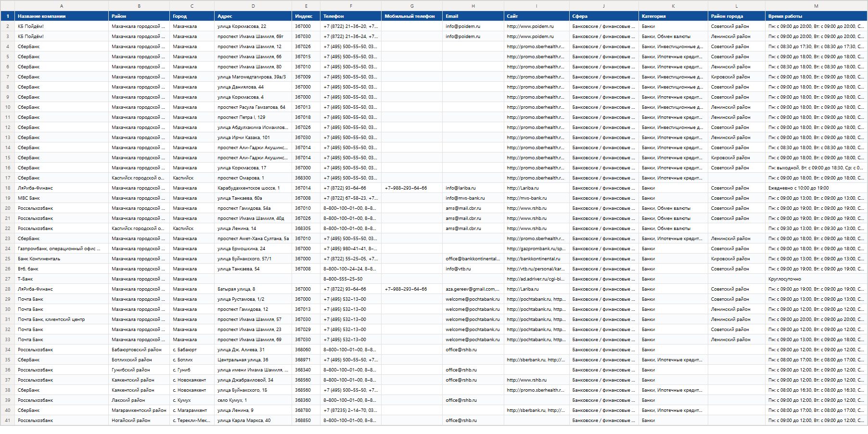Screen dimensions: 868x434
Task: Select cell 'Батырая улица, 8'
Action: pyautogui.click(x=253, y=289)
